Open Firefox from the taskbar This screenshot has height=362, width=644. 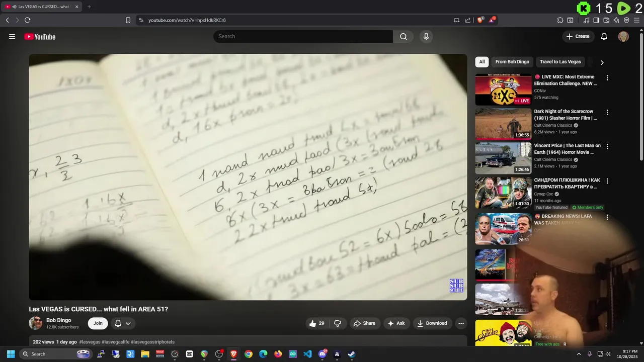point(278,354)
